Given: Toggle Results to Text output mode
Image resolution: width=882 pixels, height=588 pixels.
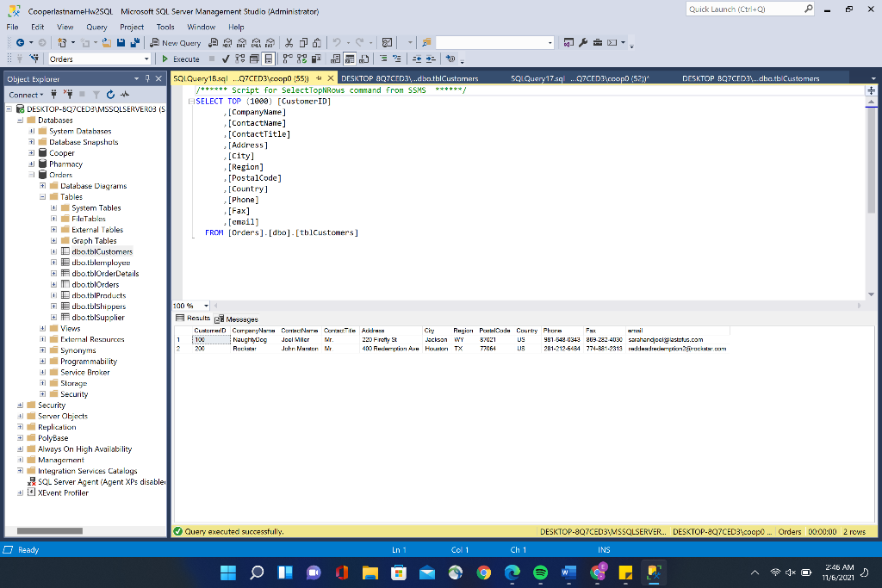Looking at the screenshot, I should pyautogui.click(x=335, y=59).
